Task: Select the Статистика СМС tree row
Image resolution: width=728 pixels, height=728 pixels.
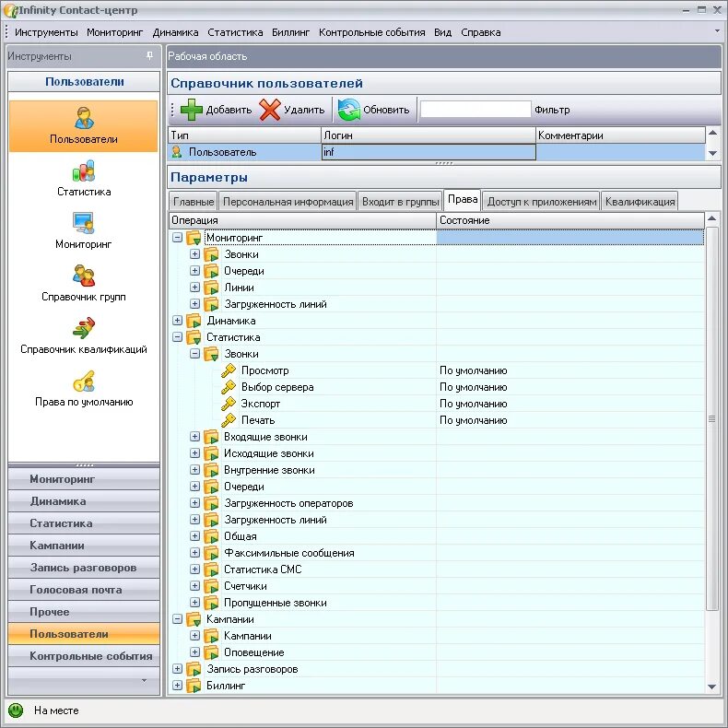Action: point(437,569)
